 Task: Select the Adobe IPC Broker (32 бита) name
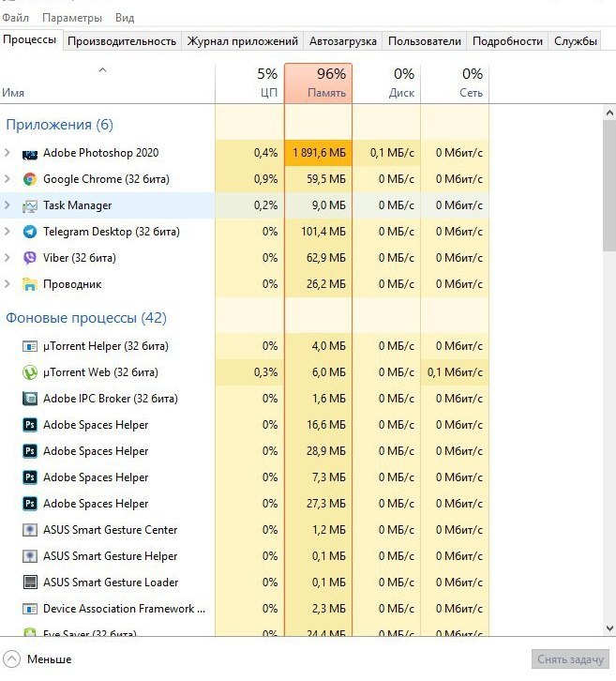[111, 399]
